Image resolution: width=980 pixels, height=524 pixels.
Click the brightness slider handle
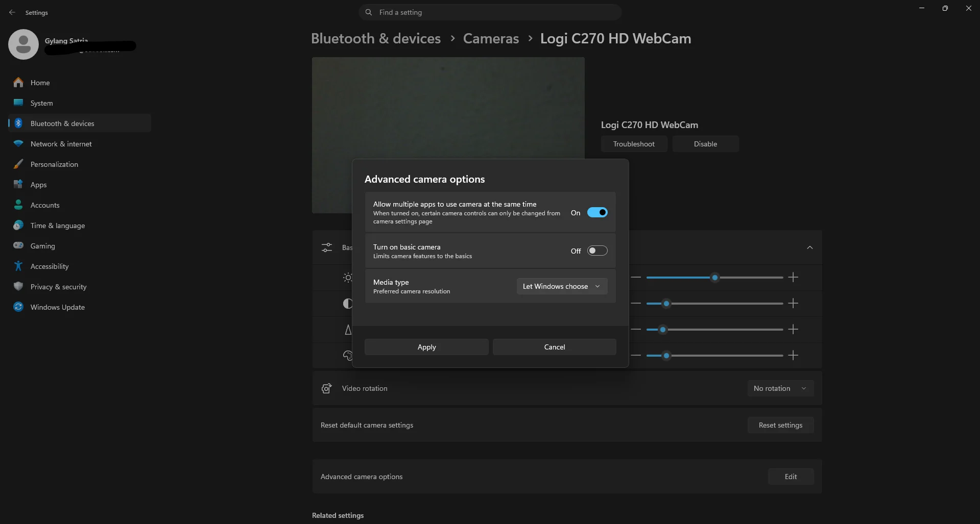tap(715, 278)
